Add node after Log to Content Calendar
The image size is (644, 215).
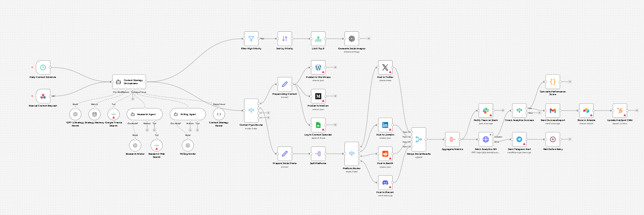pyautogui.click(x=335, y=125)
